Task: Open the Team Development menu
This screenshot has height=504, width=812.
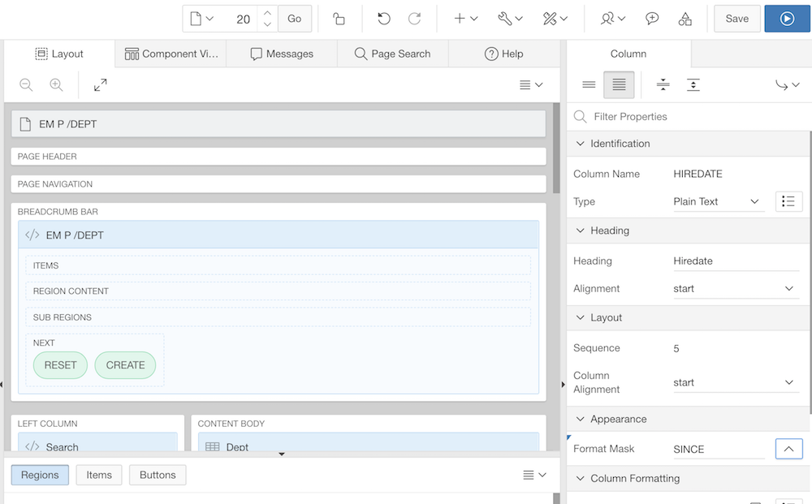Action: click(613, 19)
